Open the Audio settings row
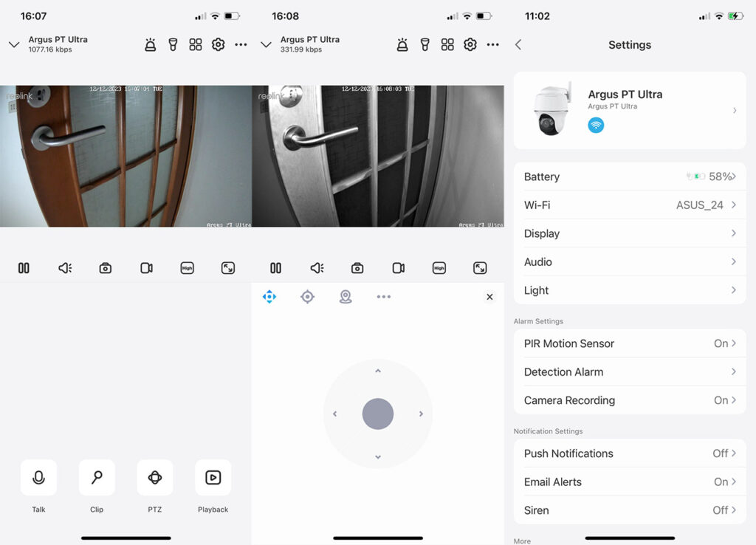 [x=630, y=262]
